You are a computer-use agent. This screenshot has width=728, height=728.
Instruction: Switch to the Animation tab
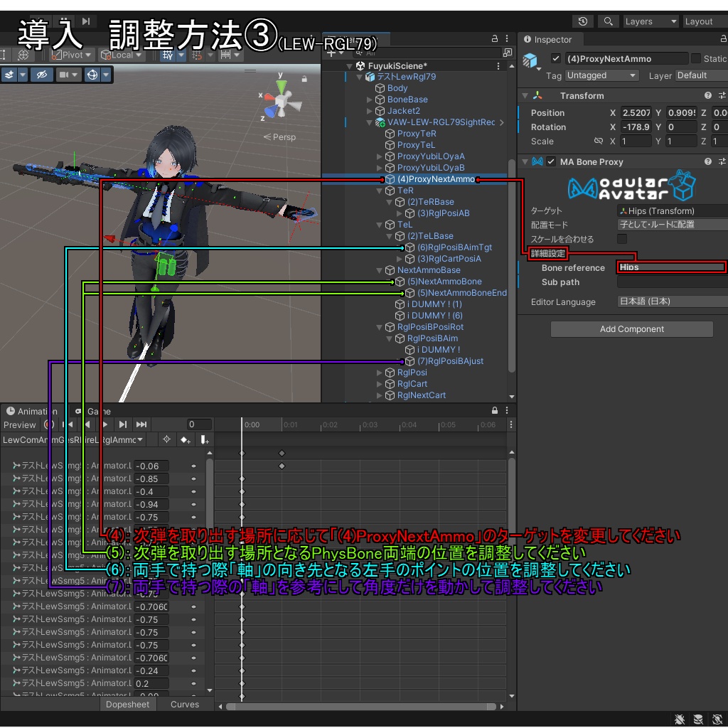[32, 411]
